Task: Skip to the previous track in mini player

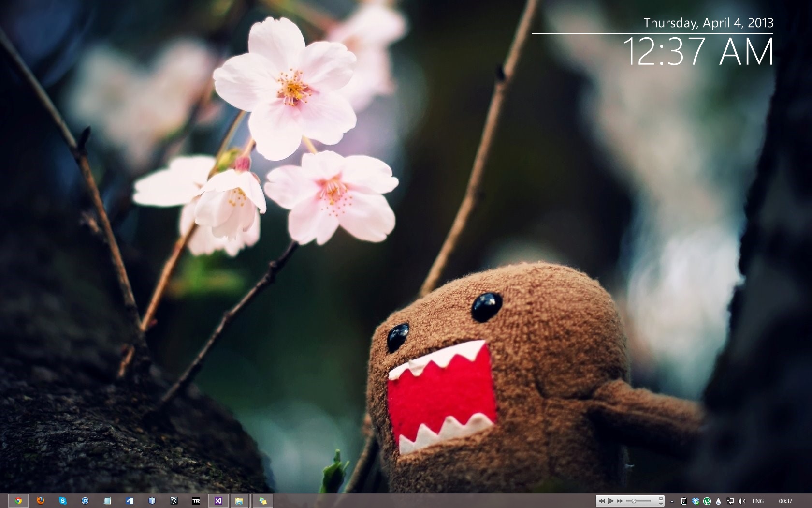Action: 601,501
